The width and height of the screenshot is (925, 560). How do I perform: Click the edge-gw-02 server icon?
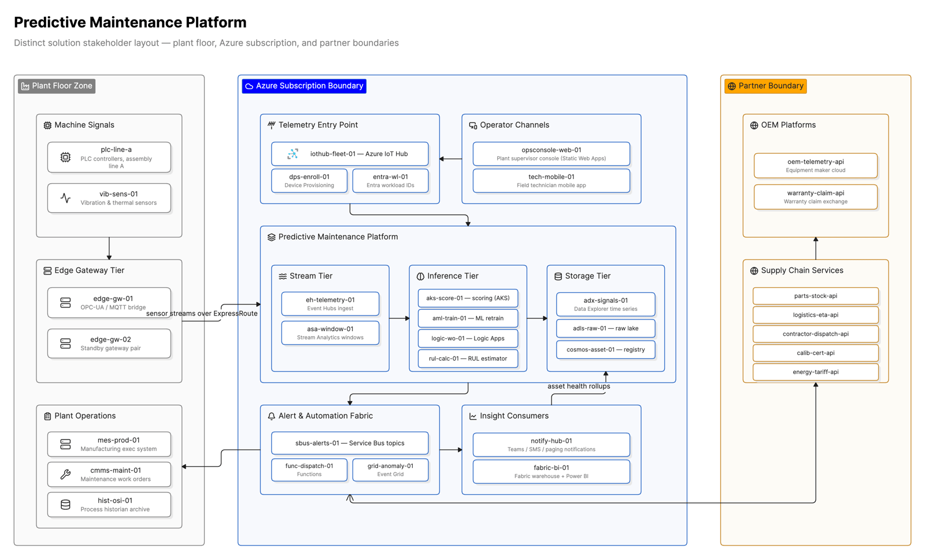[x=65, y=344]
